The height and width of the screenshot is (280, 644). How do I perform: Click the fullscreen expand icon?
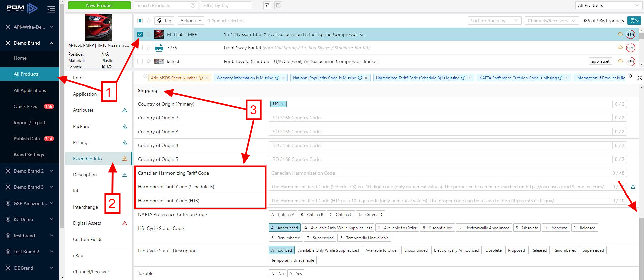[639, 78]
